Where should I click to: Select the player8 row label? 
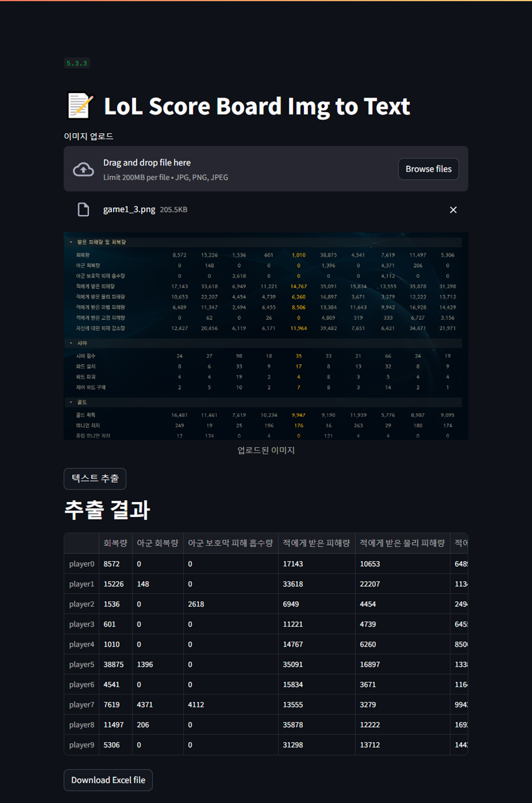pyautogui.click(x=82, y=725)
